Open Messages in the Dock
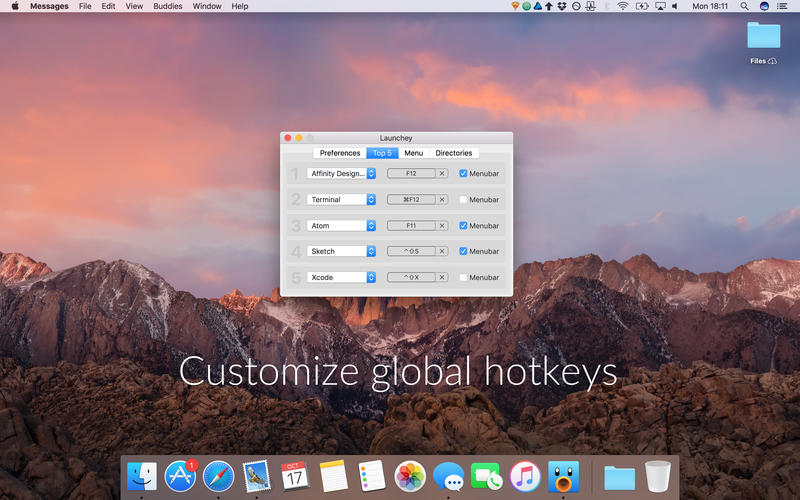Viewport: 800px width, 500px height. (448, 476)
